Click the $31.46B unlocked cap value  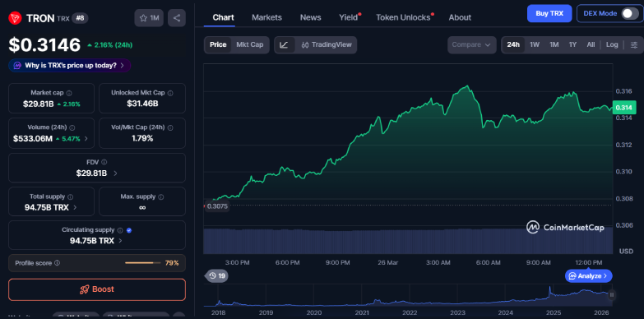coord(142,104)
